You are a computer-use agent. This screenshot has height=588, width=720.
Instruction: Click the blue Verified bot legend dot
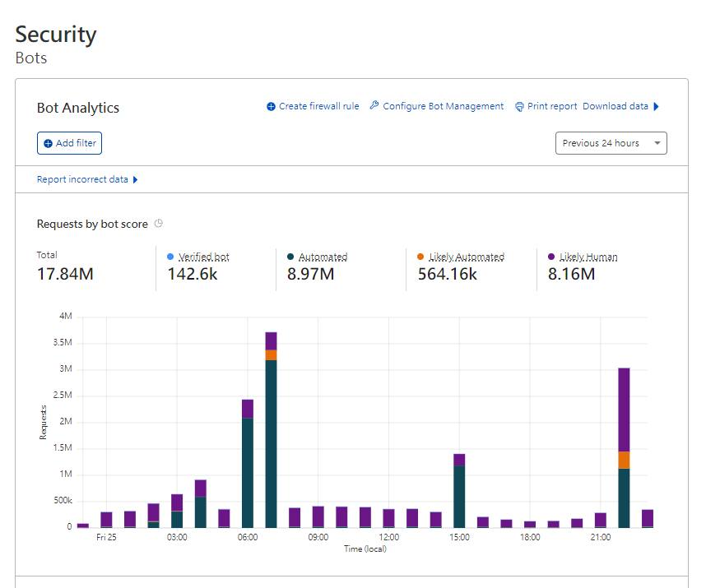click(x=170, y=257)
